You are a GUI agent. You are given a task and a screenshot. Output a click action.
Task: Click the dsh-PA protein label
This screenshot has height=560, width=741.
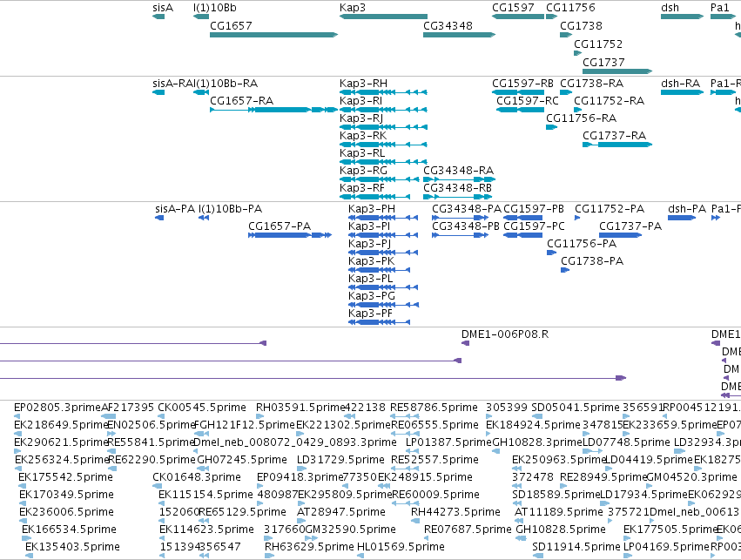tap(688, 209)
